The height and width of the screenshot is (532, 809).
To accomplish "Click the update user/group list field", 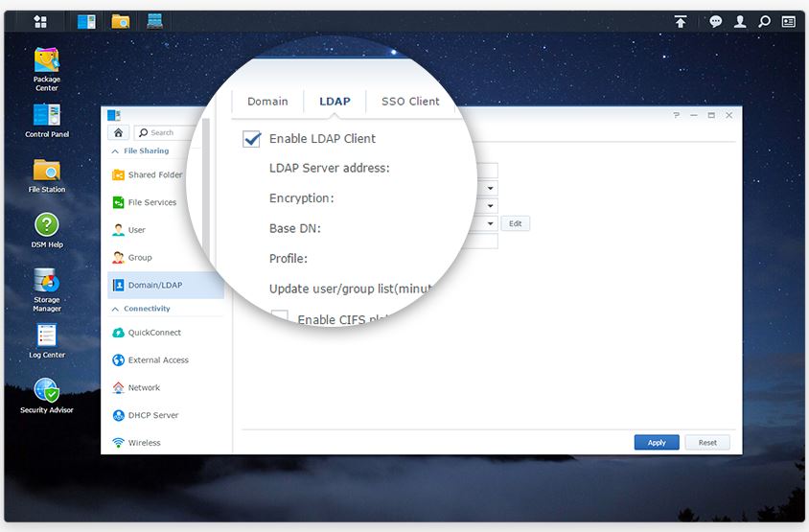I will (x=482, y=241).
